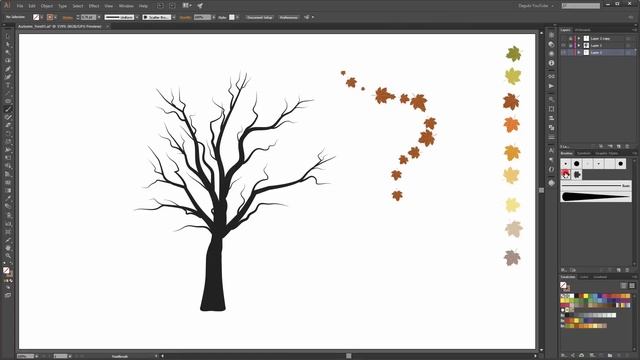Viewport: 640px width, 360px height.
Task: Open Stroke panel via Stroke label
Action: pos(68,18)
